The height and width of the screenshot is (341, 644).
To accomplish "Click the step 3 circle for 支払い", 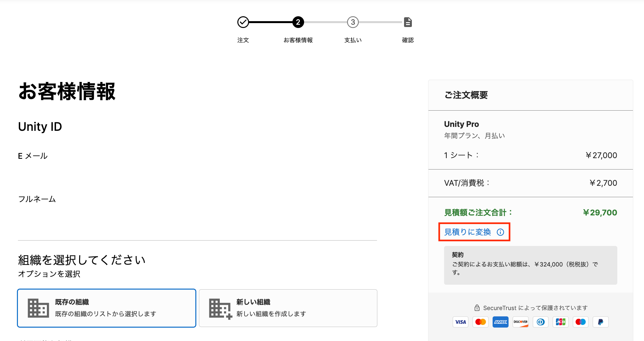I will pos(353,22).
